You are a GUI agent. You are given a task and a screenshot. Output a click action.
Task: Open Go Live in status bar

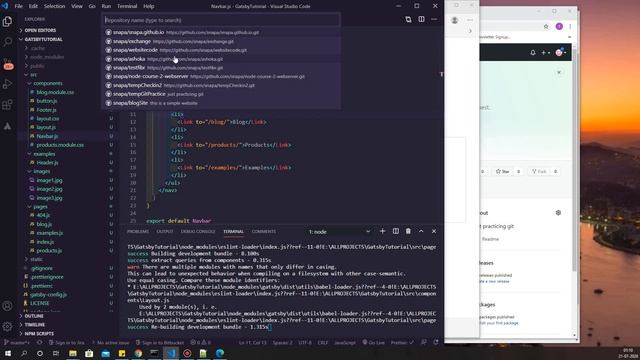click(x=373, y=342)
